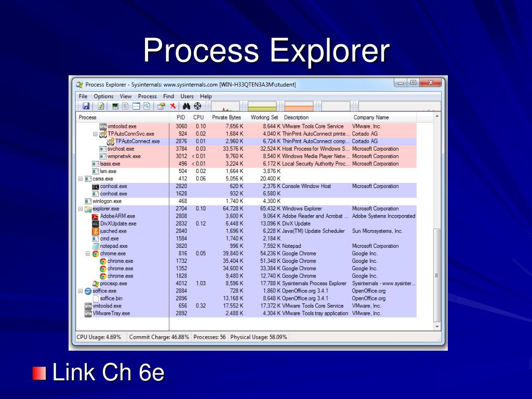Open the File menu
532x399 pixels.
point(83,96)
